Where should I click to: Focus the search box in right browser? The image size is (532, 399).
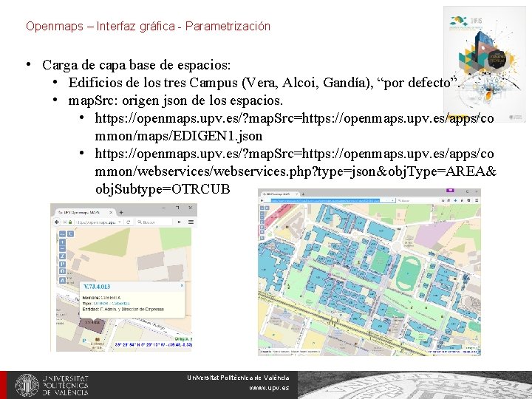[x=417, y=200]
